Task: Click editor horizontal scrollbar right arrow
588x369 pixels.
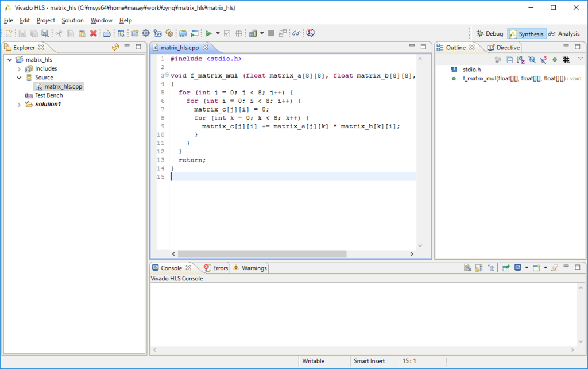Action: [412, 254]
